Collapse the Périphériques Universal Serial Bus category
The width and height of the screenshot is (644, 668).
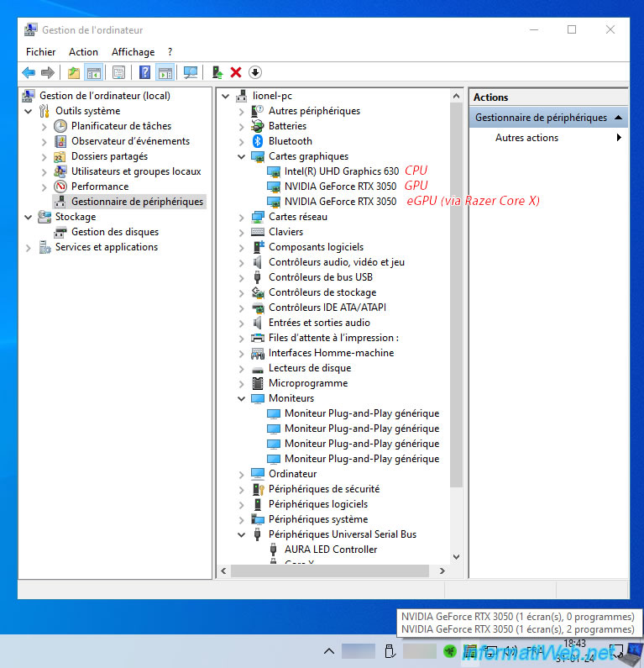[x=241, y=534]
